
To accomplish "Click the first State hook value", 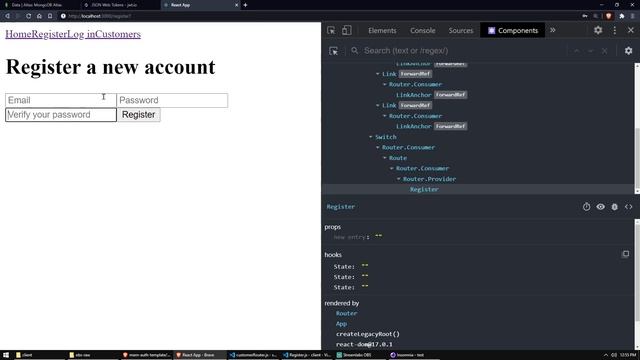I will [365, 266].
